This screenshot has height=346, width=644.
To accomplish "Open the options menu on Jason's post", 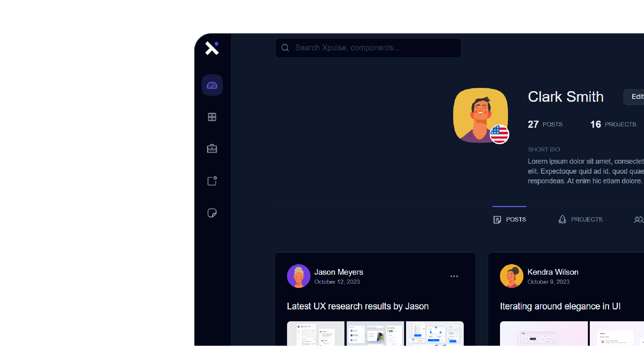I will pos(454,276).
